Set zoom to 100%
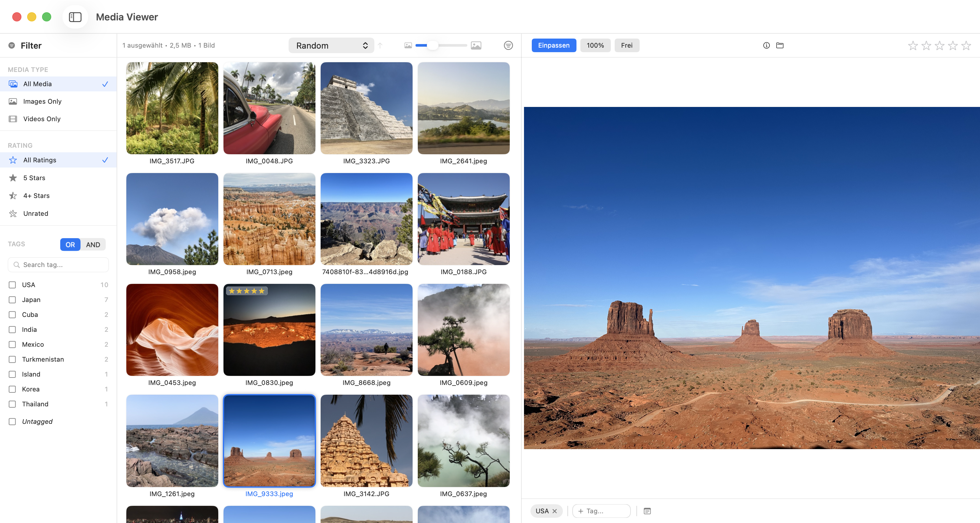This screenshot has width=980, height=523. tap(595, 45)
